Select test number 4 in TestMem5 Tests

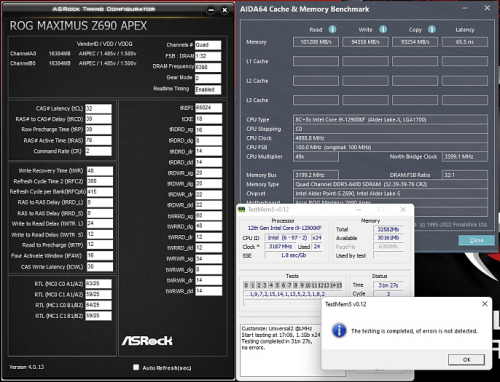coord(271,285)
